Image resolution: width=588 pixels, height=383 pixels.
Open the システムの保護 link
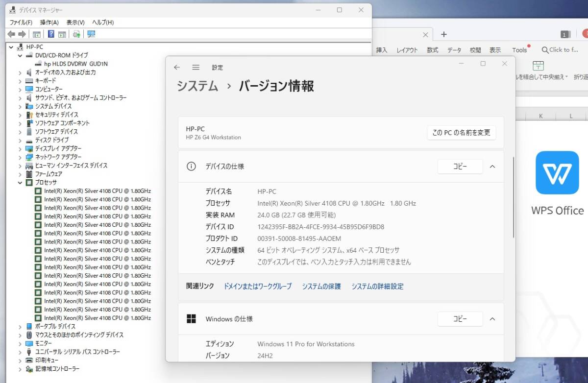coord(321,287)
